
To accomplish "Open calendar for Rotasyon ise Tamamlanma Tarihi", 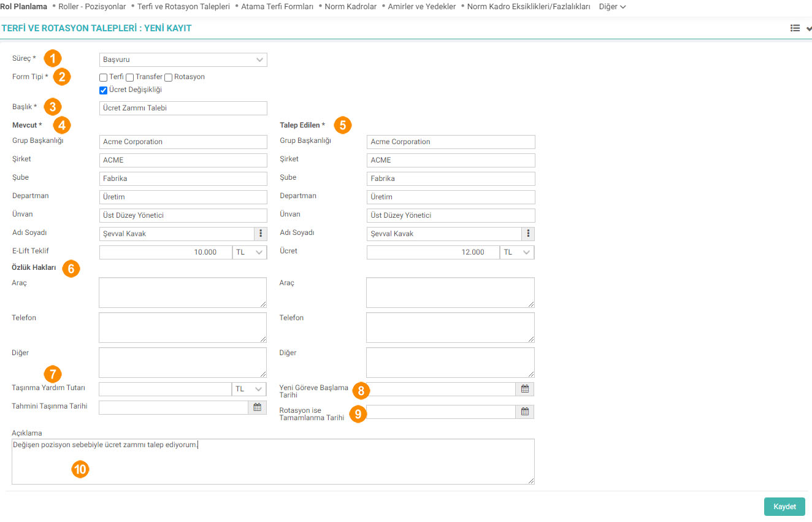I will point(525,412).
